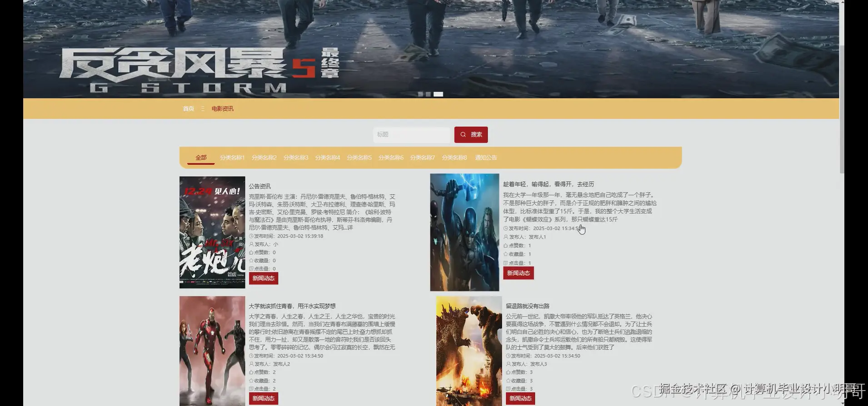Screen dimensions: 868x406
Task: Click the page vertical scrollbar
Action: pyautogui.click(x=842, y=109)
